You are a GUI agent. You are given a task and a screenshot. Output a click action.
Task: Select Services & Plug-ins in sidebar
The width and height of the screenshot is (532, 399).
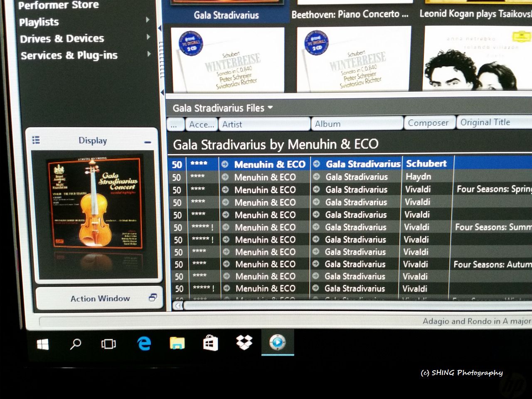[69, 55]
